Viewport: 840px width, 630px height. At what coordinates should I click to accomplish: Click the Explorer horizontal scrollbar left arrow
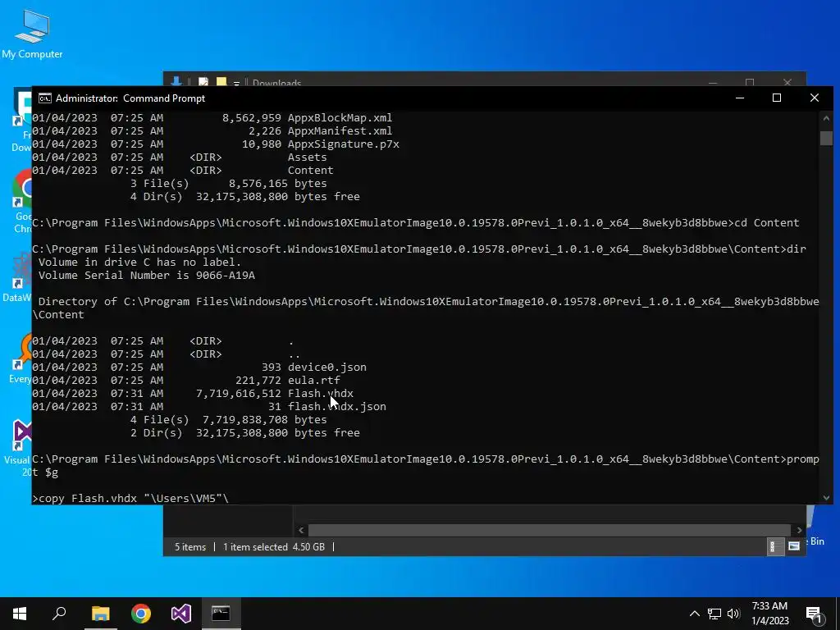point(301,530)
